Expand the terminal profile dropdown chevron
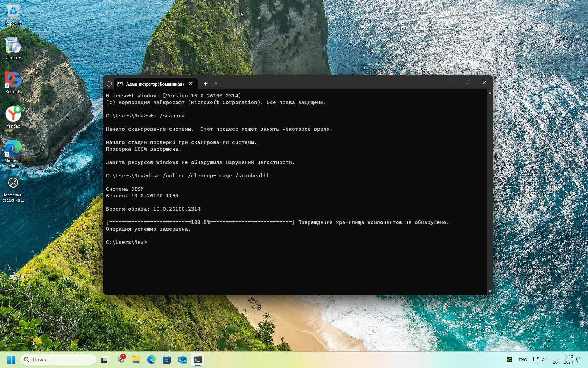 [216, 84]
